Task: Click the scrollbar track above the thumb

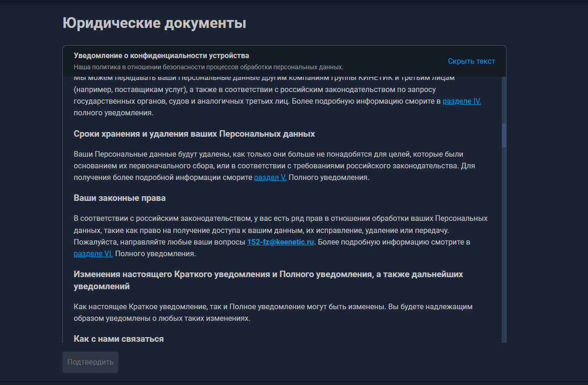Action: [504, 100]
